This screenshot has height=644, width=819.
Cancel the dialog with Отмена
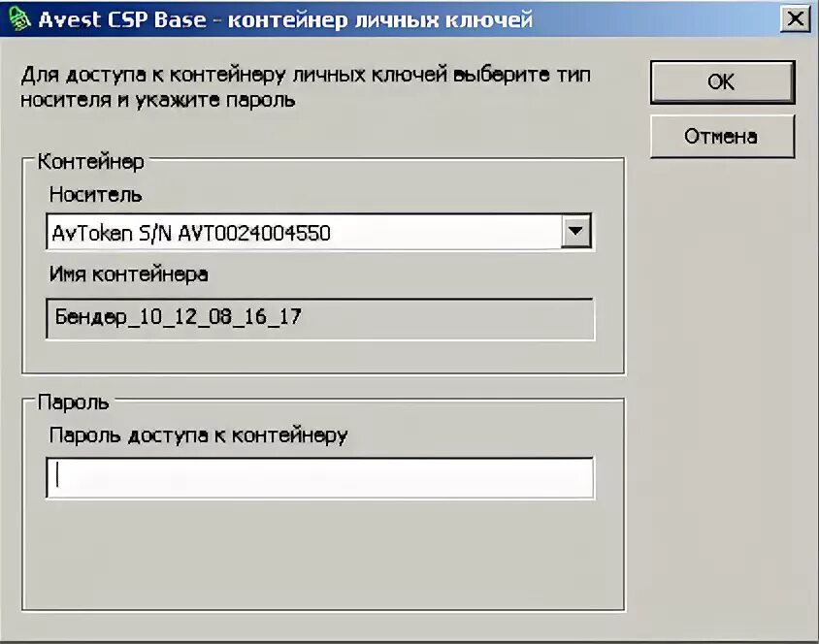[722, 137]
